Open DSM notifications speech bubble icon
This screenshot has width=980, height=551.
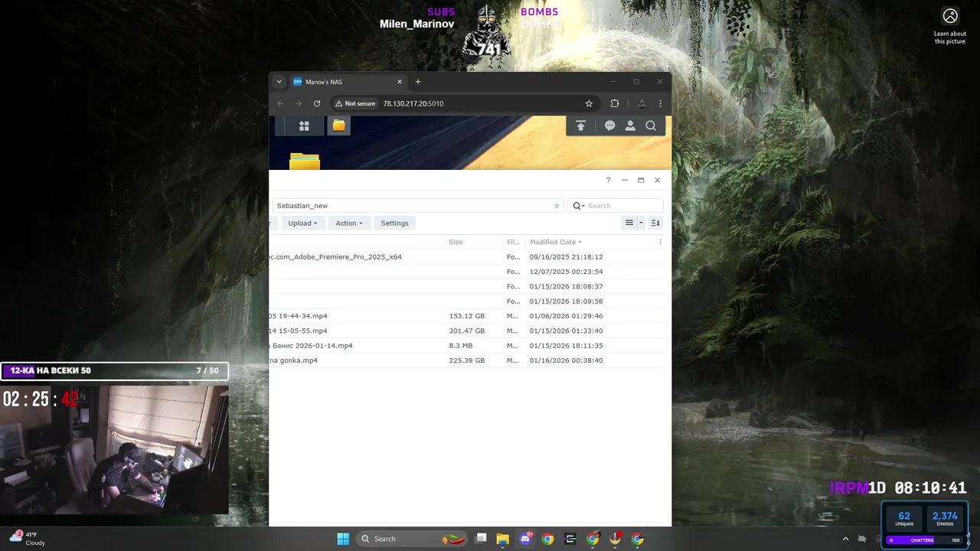coord(609,126)
